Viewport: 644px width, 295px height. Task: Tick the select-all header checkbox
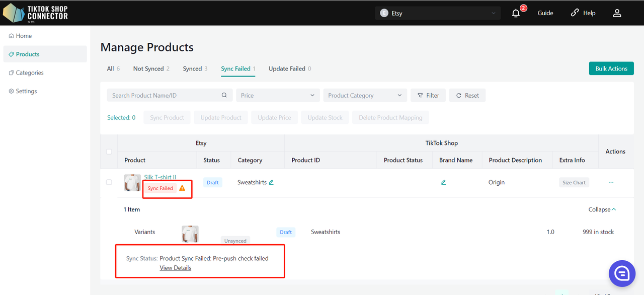(109, 152)
